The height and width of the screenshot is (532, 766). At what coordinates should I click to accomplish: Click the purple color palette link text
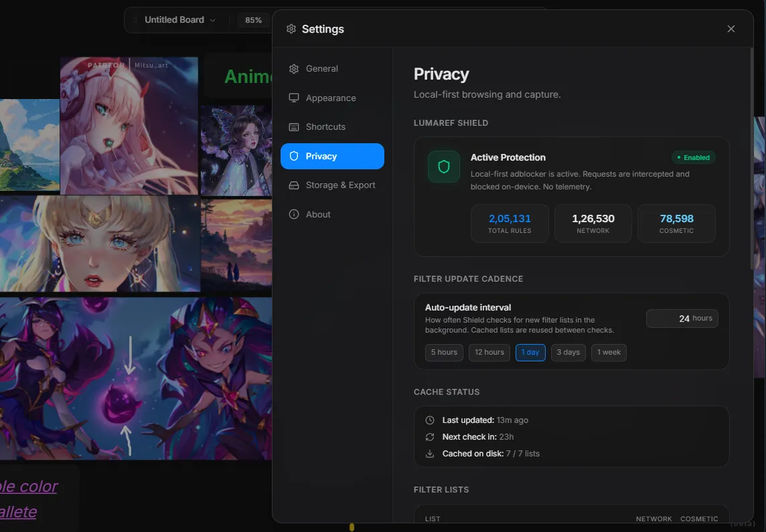[28, 499]
